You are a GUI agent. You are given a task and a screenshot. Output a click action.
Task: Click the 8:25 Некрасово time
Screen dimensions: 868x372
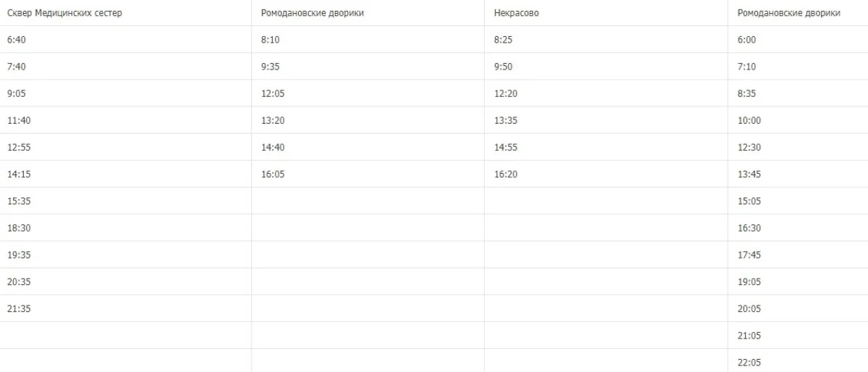[503, 40]
